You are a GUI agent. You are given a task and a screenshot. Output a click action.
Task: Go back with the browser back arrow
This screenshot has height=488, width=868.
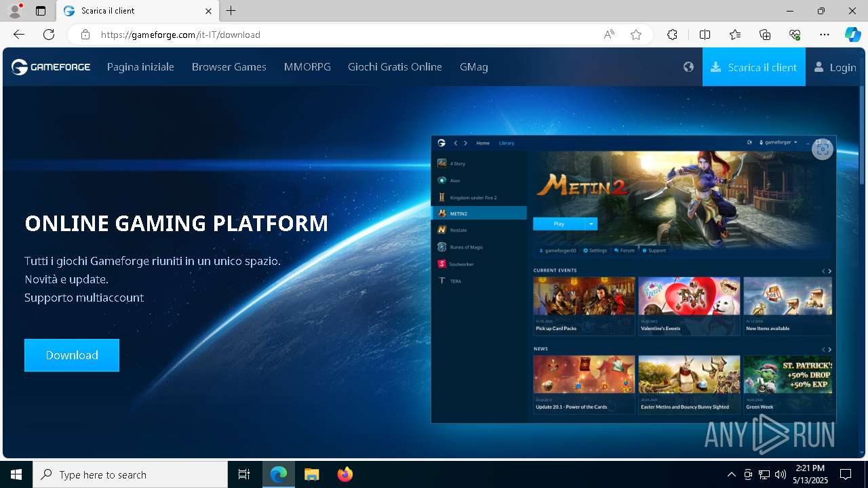point(19,35)
